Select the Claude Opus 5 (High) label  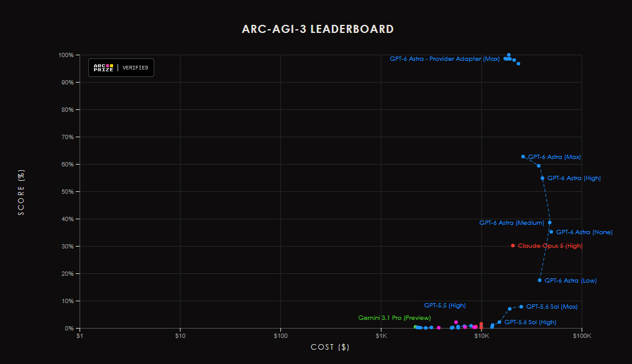click(x=550, y=246)
